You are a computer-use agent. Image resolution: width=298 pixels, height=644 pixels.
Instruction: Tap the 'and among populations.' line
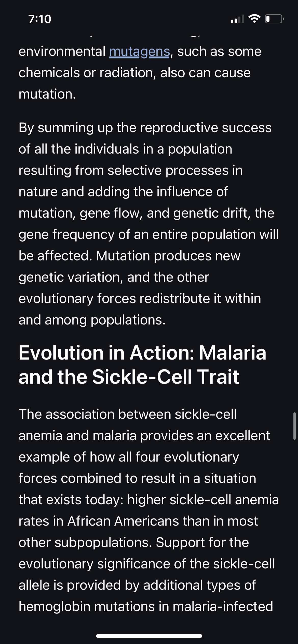(92, 320)
